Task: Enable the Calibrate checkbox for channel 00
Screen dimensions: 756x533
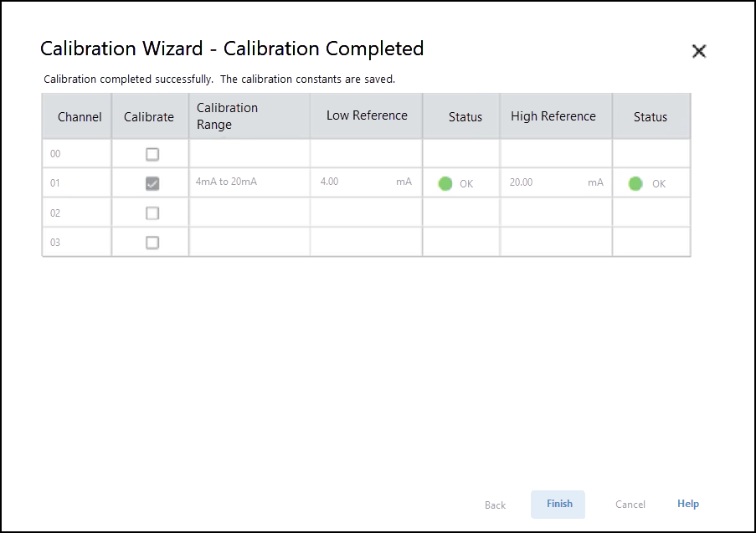Action: pyautogui.click(x=152, y=154)
